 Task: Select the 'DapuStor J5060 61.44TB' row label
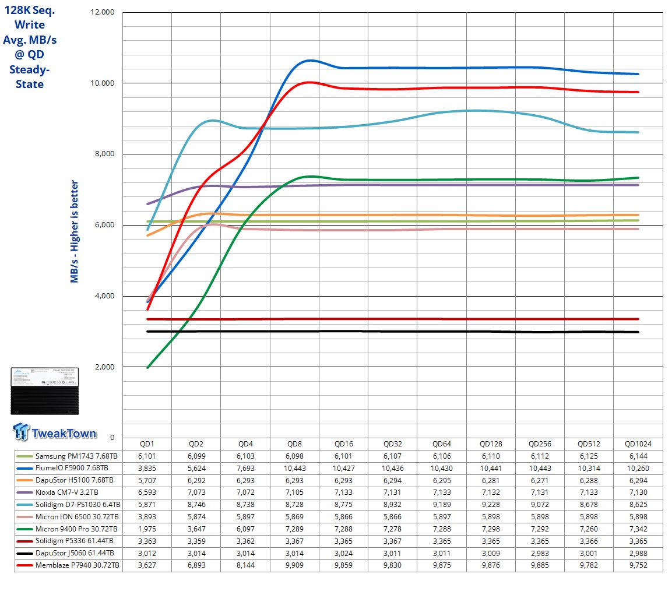(75, 554)
